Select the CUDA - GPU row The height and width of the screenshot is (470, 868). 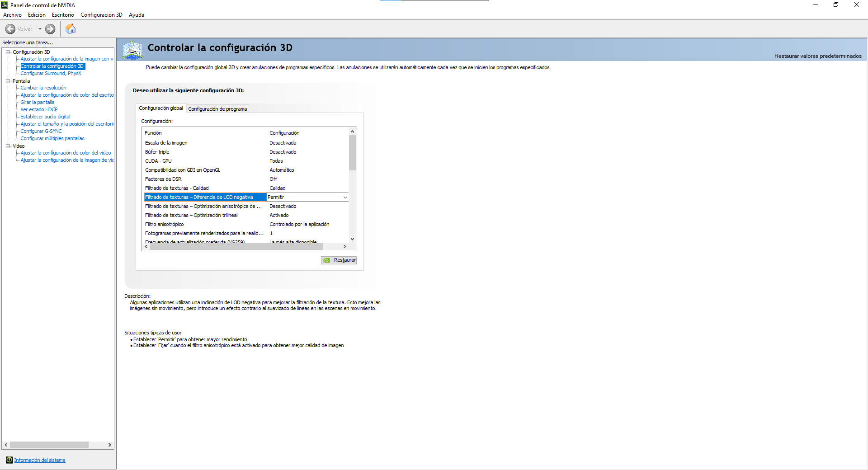(x=246, y=161)
